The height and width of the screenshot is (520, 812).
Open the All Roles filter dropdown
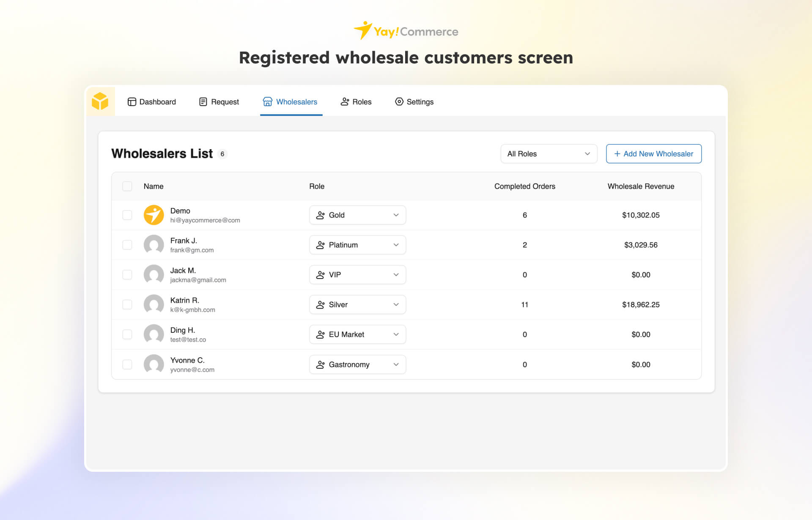[549, 154]
